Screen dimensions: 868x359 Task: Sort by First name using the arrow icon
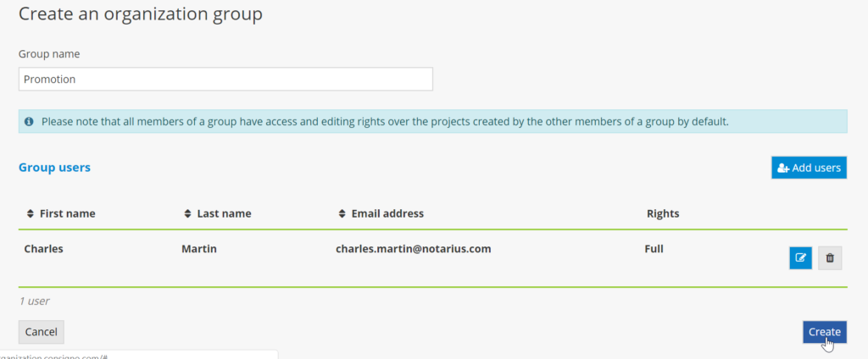31,213
